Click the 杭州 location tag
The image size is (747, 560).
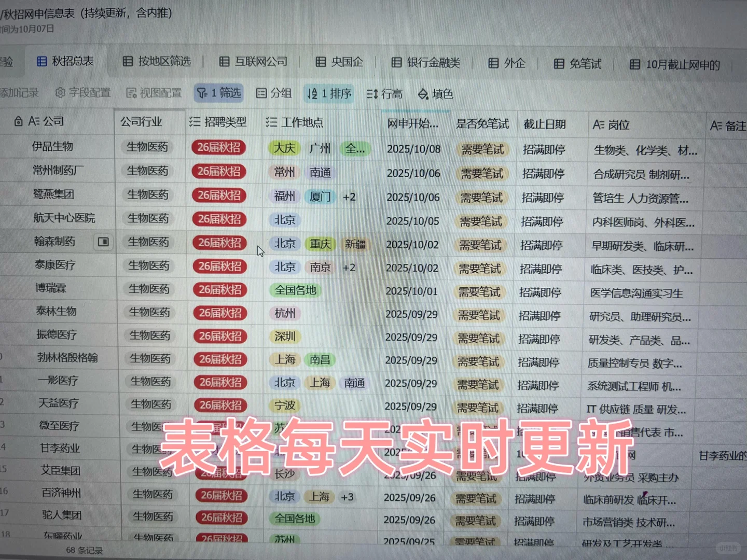click(x=285, y=313)
